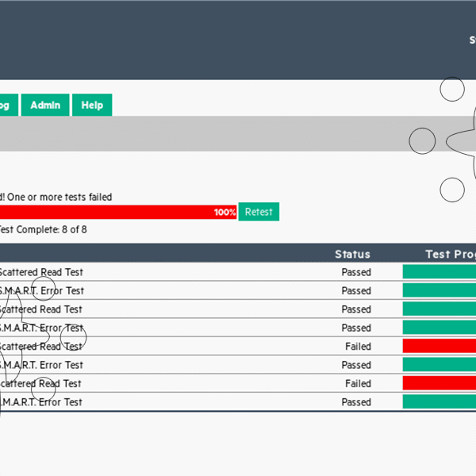
Task: Click the Test Progress column header
Action: click(449, 254)
